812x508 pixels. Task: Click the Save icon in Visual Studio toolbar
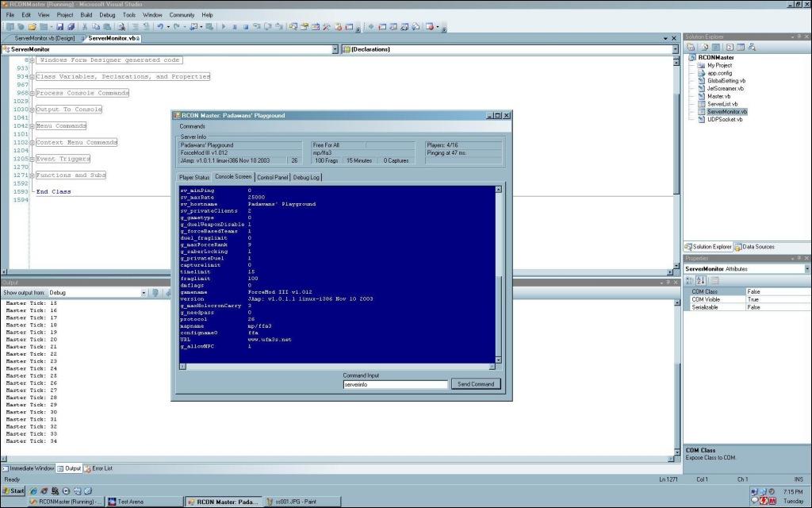[x=59, y=26]
